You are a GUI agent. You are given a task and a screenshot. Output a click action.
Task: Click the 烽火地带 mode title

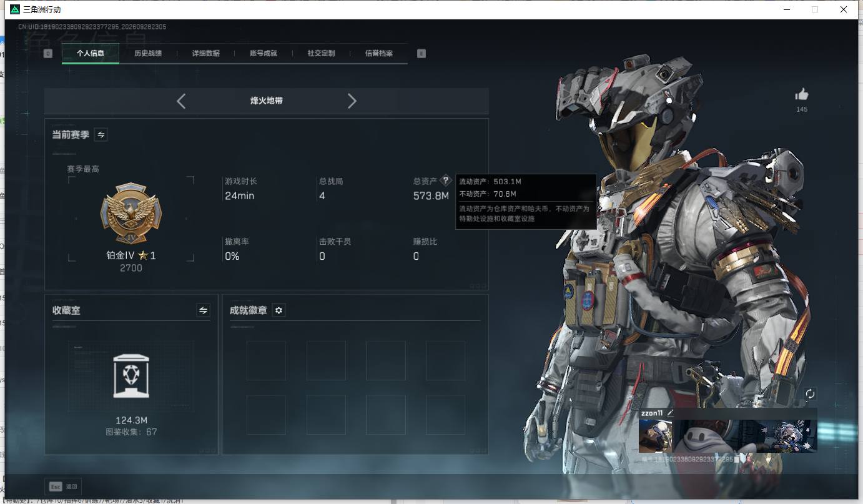(267, 101)
